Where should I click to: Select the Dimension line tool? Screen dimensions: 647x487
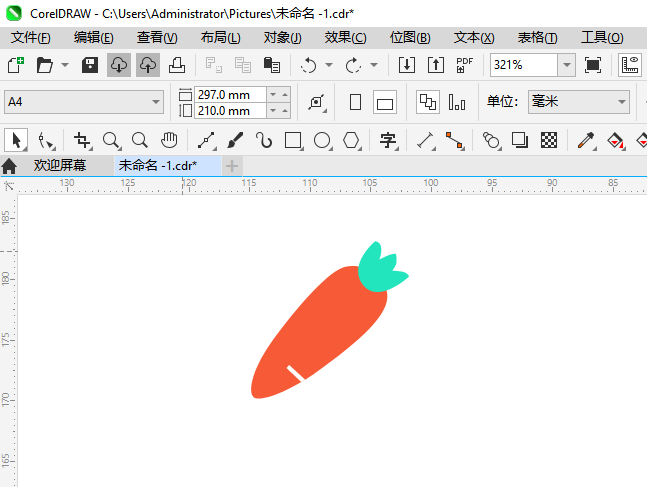tap(425, 140)
